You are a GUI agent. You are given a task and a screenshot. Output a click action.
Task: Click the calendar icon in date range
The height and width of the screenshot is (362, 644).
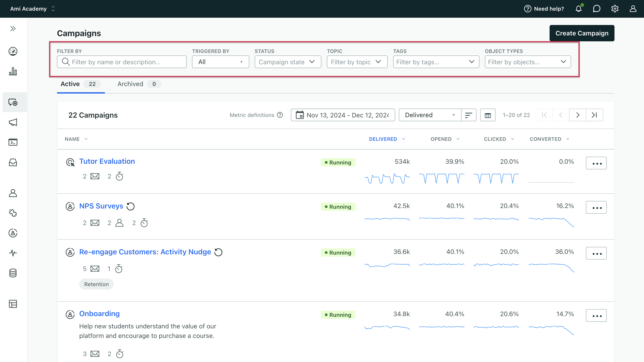(x=300, y=115)
